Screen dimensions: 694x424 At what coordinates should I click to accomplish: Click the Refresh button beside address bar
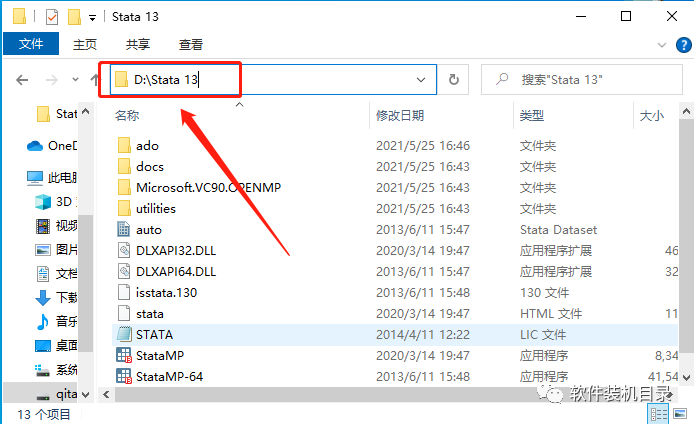(454, 80)
